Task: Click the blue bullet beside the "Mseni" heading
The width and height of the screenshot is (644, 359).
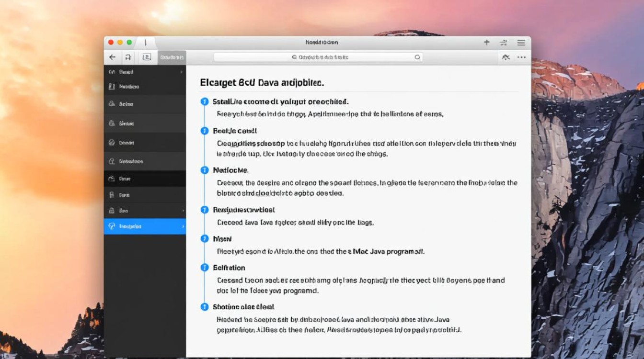Action: pyautogui.click(x=205, y=238)
